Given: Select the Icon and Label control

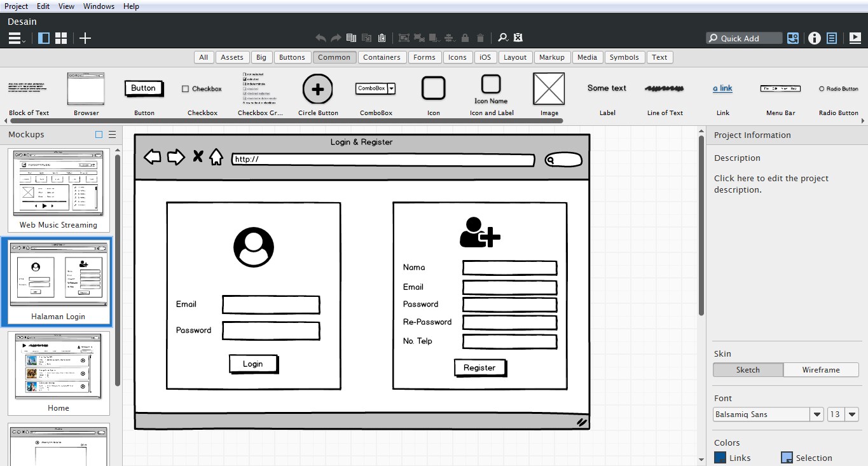Looking at the screenshot, I should tap(491, 94).
